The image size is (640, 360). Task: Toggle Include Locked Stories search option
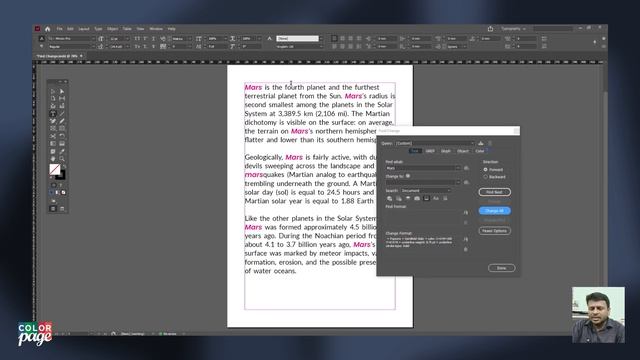pyautogui.click(x=399, y=198)
